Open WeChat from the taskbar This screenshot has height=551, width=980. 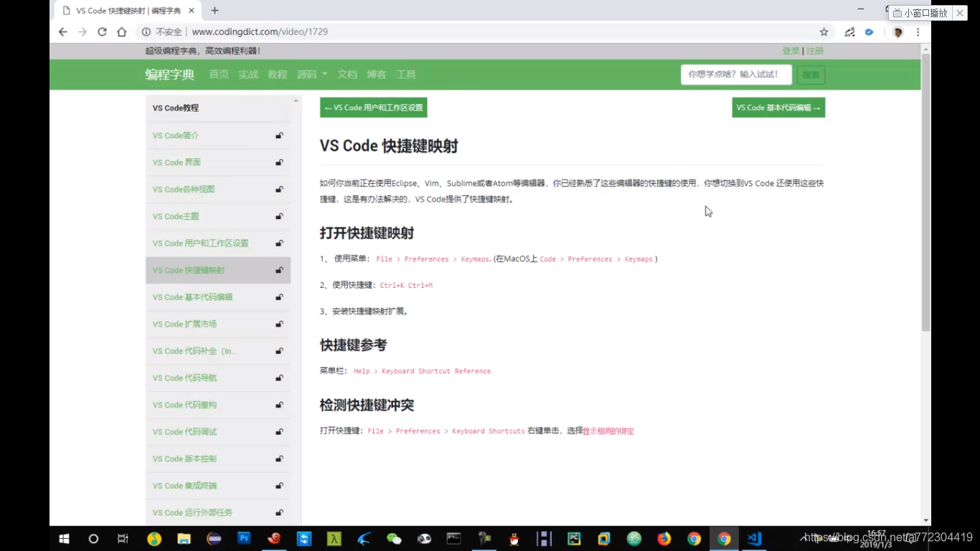(394, 538)
